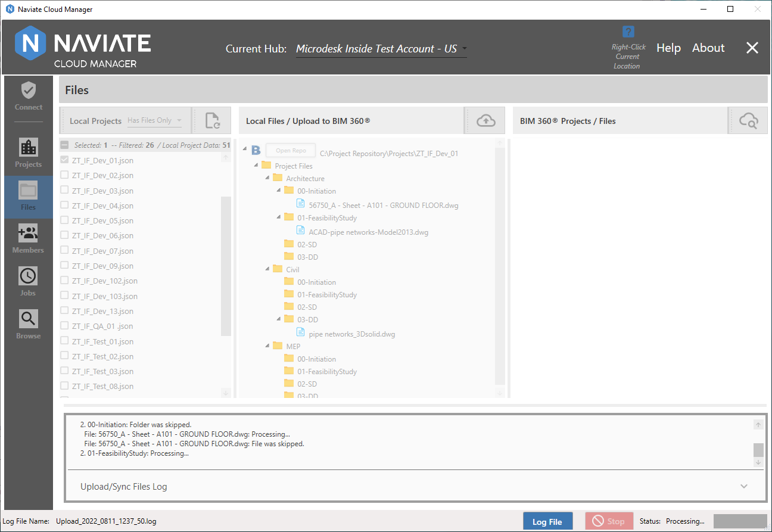Click the Open Repo button
Viewport: 772px width, 532px height.
(291, 151)
